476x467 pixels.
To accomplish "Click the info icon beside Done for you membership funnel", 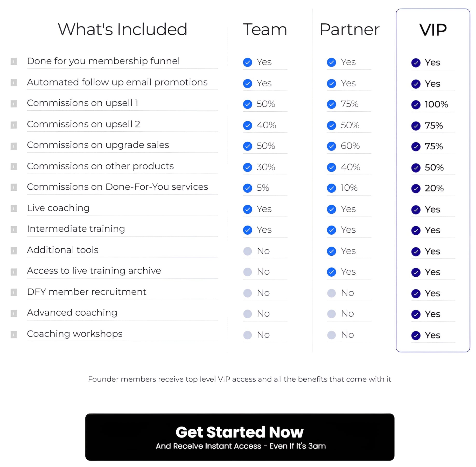I will pyautogui.click(x=13, y=62).
